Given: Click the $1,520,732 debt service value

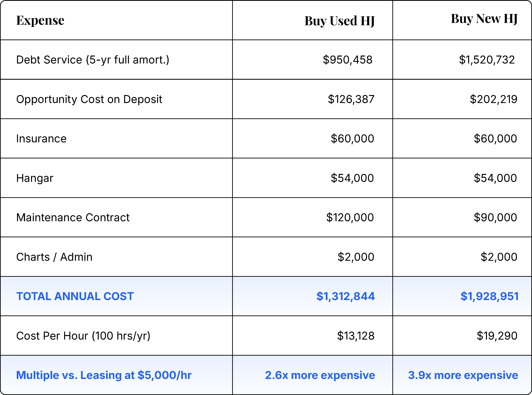Looking at the screenshot, I should [487, 60].
